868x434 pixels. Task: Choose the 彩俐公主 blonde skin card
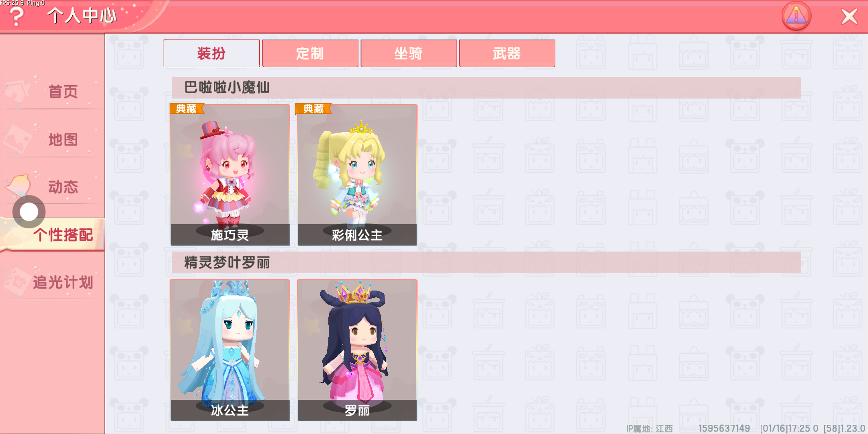(x=357, y=175)
